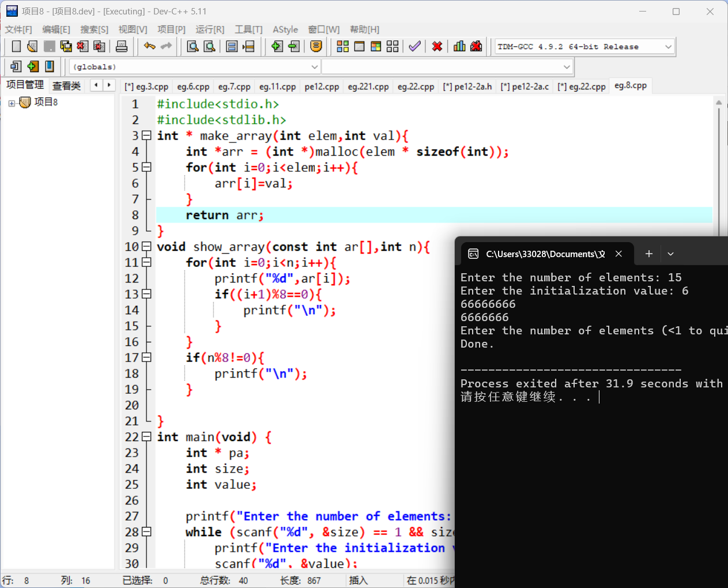Image resolution: width=728 pixels, height=588 pixels.
Task: Collapse the if block fold on line 13
Action: (x=146, y=294)
